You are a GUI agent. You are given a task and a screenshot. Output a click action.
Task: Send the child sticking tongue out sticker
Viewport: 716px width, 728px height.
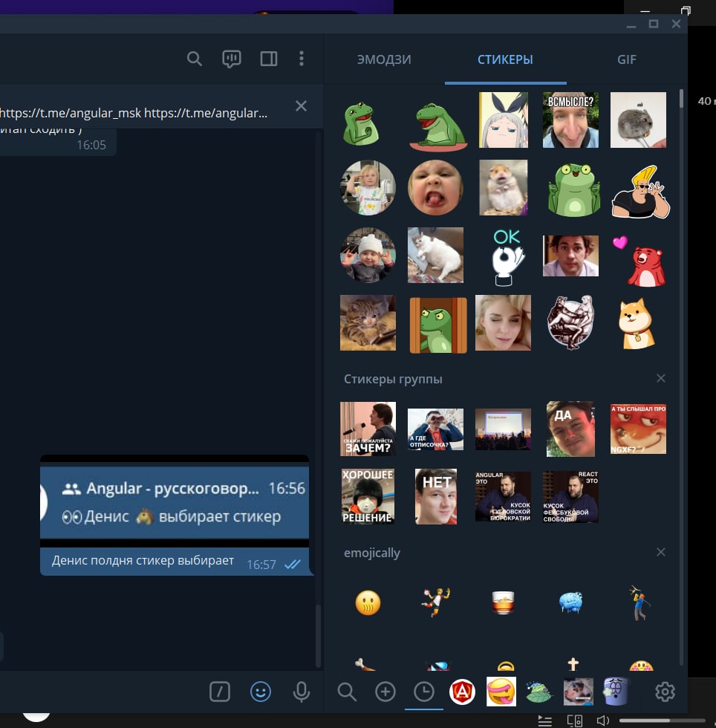[x=435, y=187]
